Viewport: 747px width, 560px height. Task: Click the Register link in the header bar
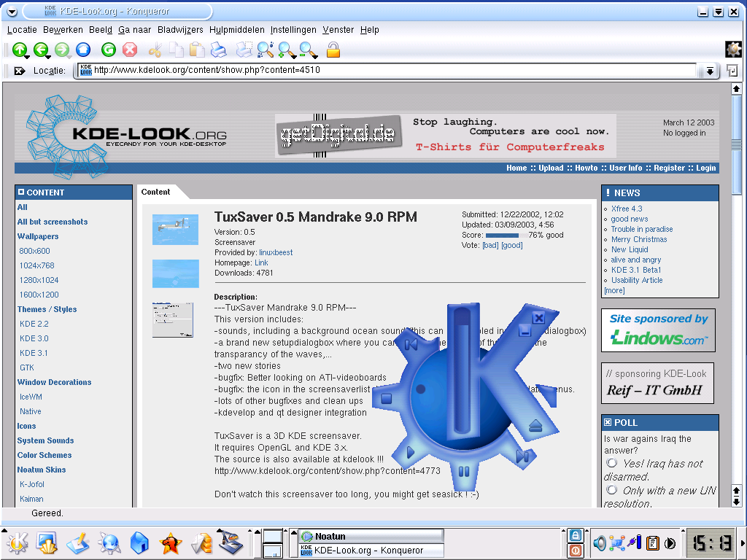point(669,168)
